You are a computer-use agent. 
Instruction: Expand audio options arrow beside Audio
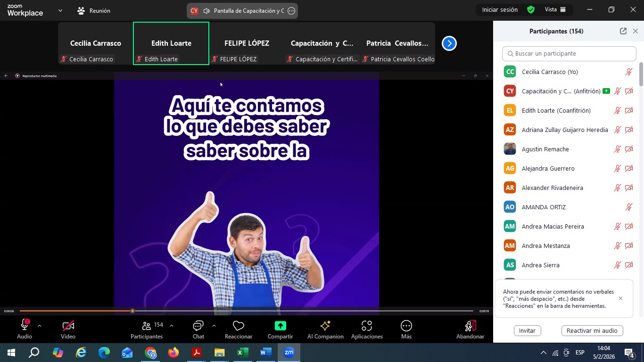(40, 326)
